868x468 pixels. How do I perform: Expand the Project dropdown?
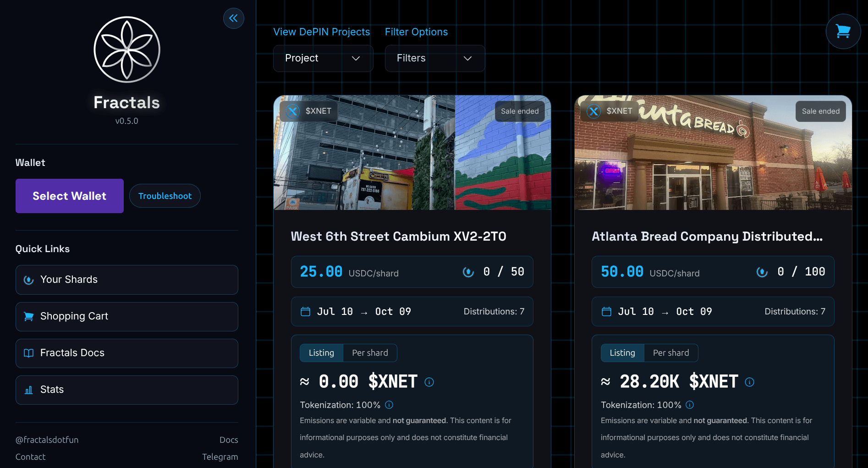pos(323,58)
